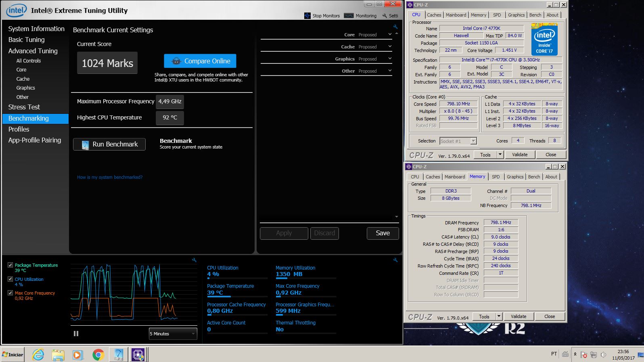Click Stop Monitors in toolbar
The width and height of the screenshot is (644, 362).
[x=322, y=16]
